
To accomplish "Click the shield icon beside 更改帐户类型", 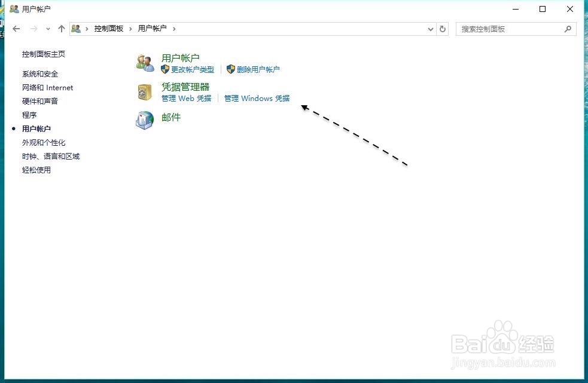I will (165, 69).
